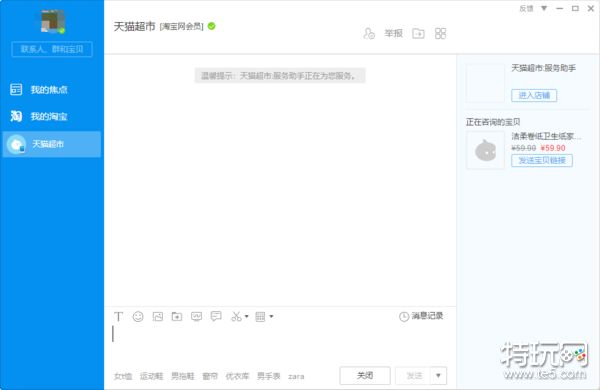
Task: Click the add contact person icon in header
Action: point(369,34)
